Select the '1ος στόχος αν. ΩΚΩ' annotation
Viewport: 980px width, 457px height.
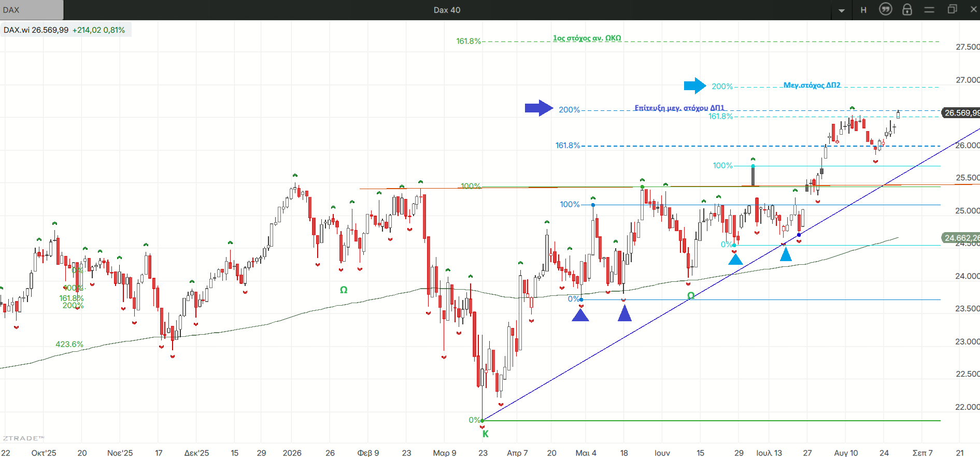point(587,38)
